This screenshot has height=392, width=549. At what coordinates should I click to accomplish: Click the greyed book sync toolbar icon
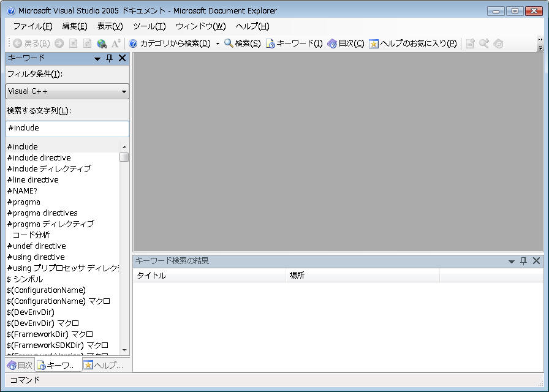(x=498, y=43)
